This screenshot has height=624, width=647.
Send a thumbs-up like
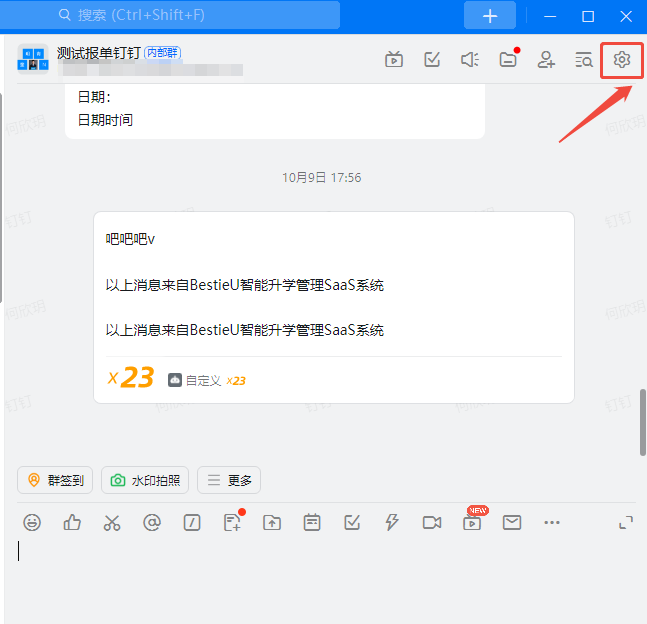pos(72,522)
